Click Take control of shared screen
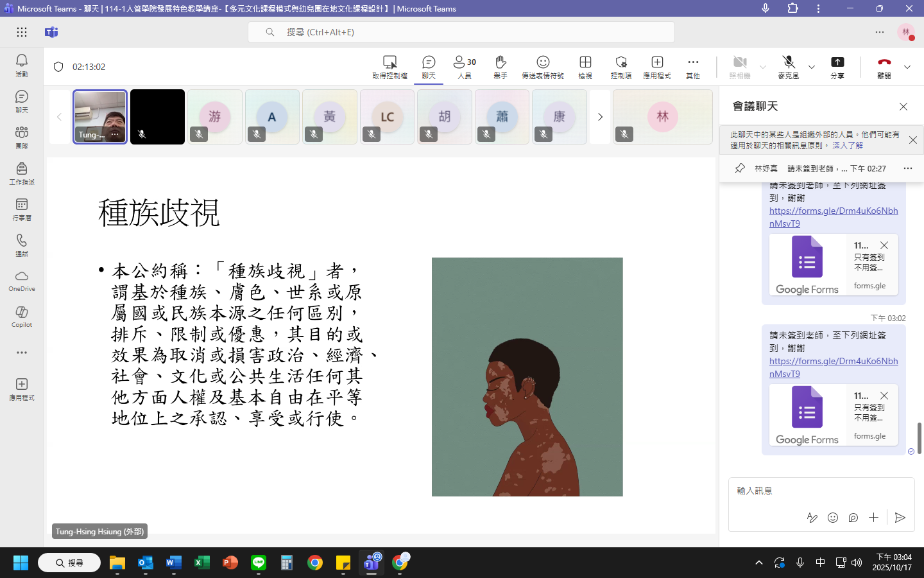 [x=389, y=66]
